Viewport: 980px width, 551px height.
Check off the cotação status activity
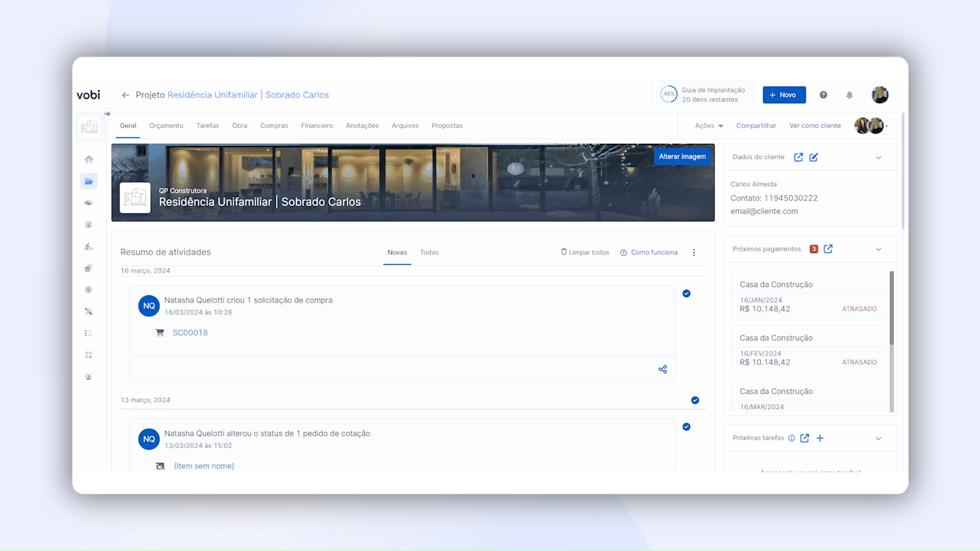click(687, 427)
